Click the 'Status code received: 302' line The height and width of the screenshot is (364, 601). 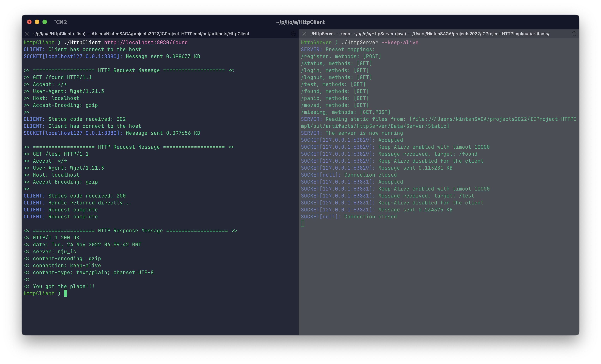(87, 119)
